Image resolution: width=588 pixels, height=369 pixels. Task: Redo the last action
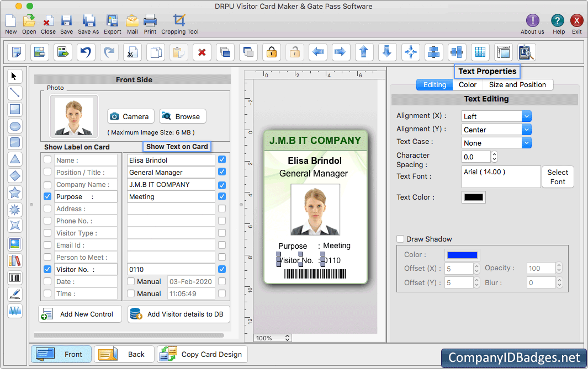tap(109, 52)
